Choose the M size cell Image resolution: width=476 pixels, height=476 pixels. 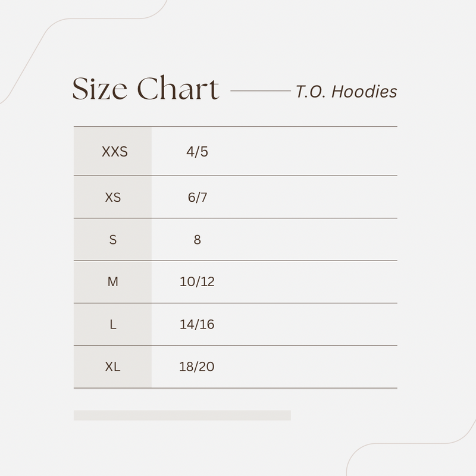pyautogui.click(x=112, y=282)
